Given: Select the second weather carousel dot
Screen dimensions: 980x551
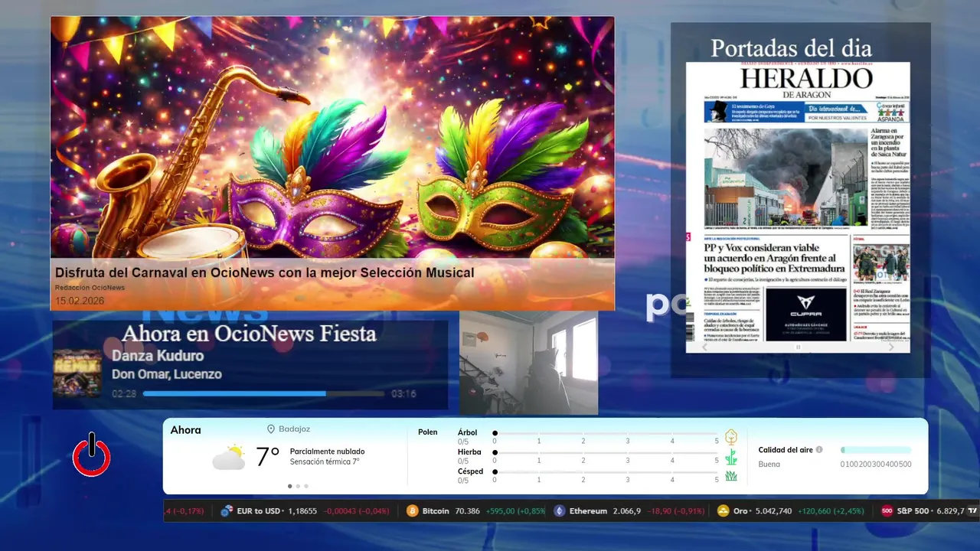Looking at the screenshot, I should pyautogui.click(x=298, y=486).
